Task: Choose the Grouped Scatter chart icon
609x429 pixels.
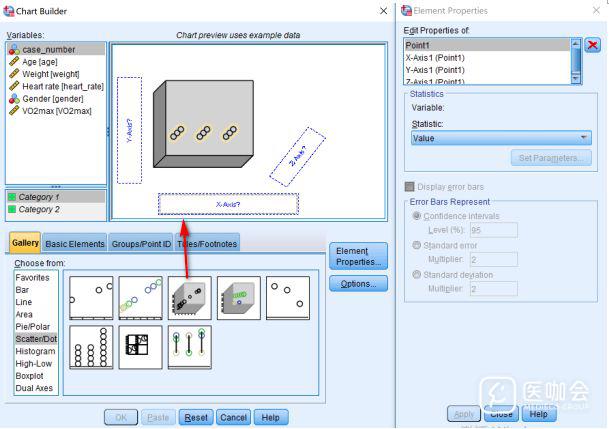Action: click(140, 297)
